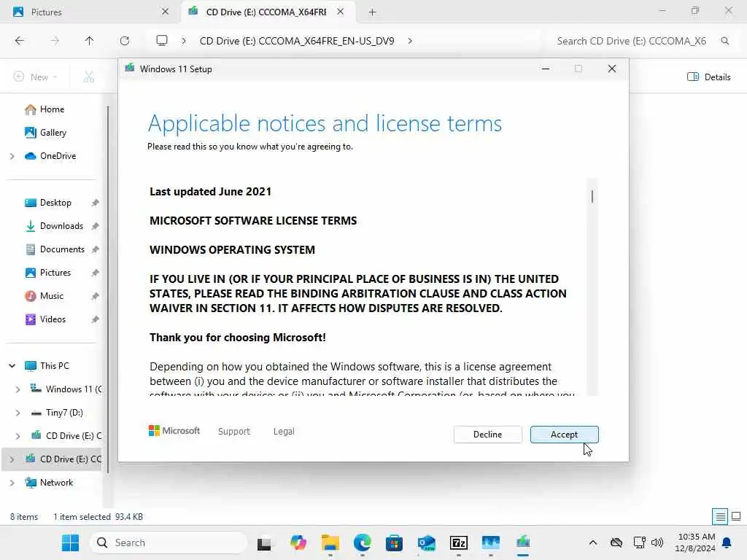Close the Pictures tab
747x560 pixels.
pyautogui.click(x=166, y=12)
